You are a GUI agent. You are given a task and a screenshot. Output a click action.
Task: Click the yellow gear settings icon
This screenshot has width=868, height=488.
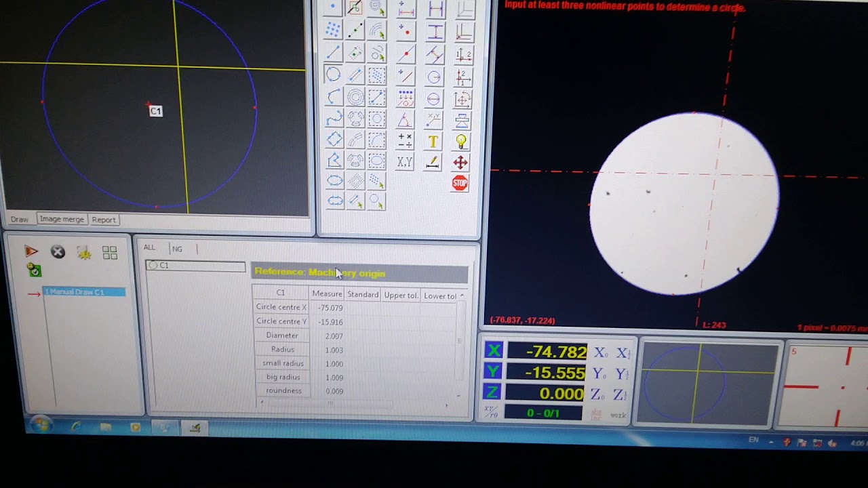tap(84, 253)
